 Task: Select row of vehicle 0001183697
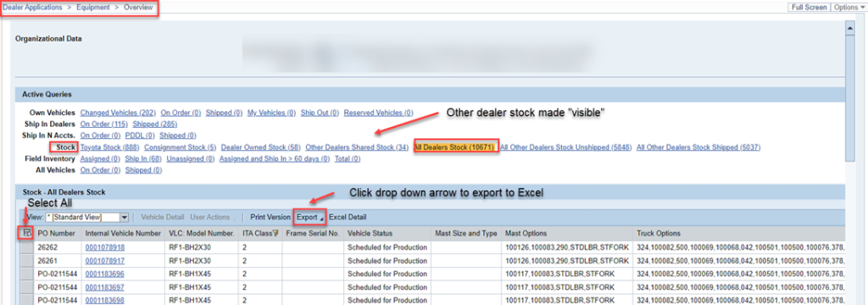[26, 286]
